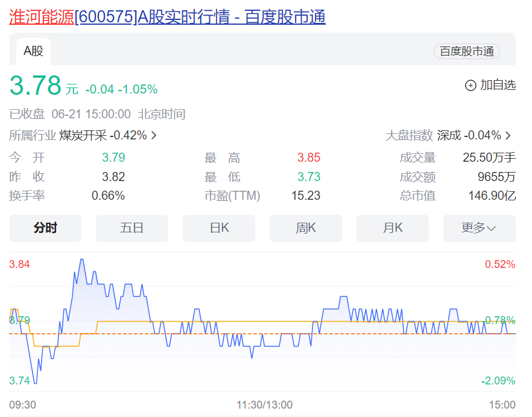Expand the chevron next to 煤炭开采 -0.42%
The height and width of the screenshot is (417, 532).
click(x=154, y=136)
